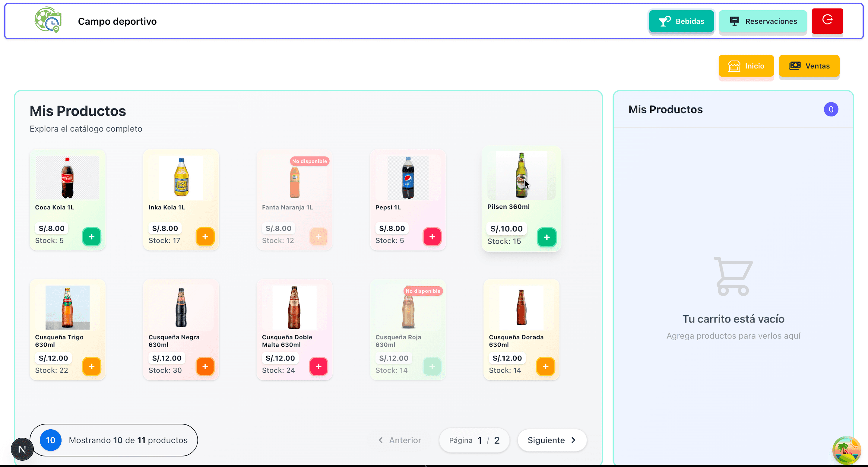Click the Coca Kola bottle image
The height and width of the screenshot is (467, 868).
click(67, 178)
